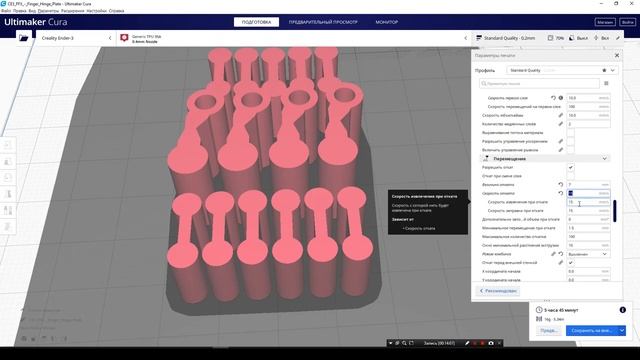This screenshot has width=640, height=360.
Task: Open the Расширения menu
Action: coord(72,11)
